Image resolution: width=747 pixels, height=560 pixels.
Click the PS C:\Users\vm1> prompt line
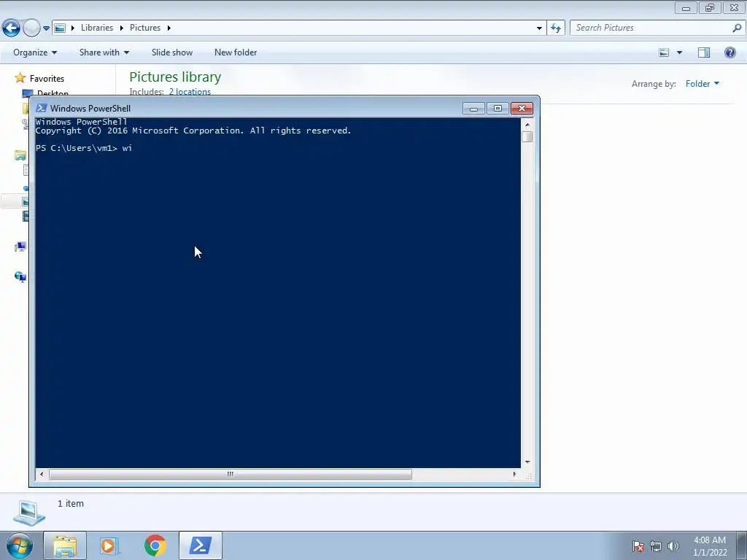point(84,148)
